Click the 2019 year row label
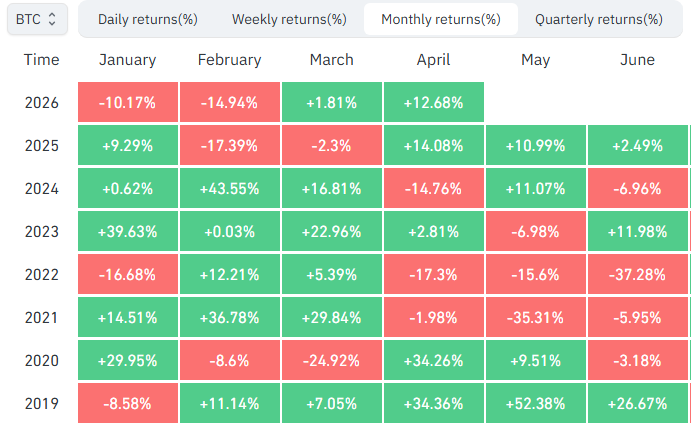Image resolution: width=691 pixels, height=426 pixels. (x=41, y=404)
